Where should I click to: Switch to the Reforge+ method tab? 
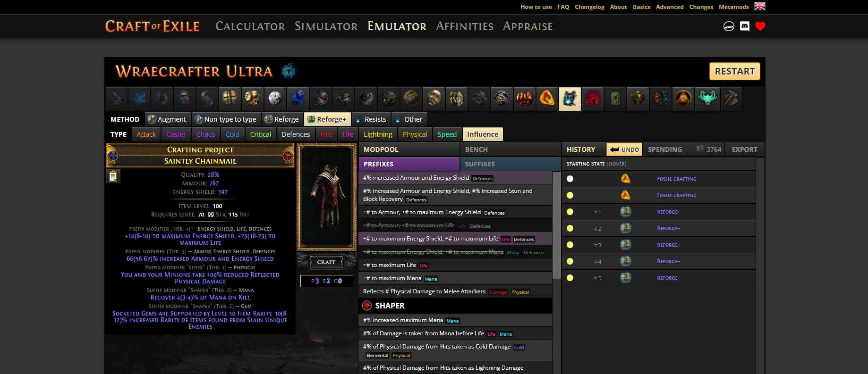coord(327,119)
